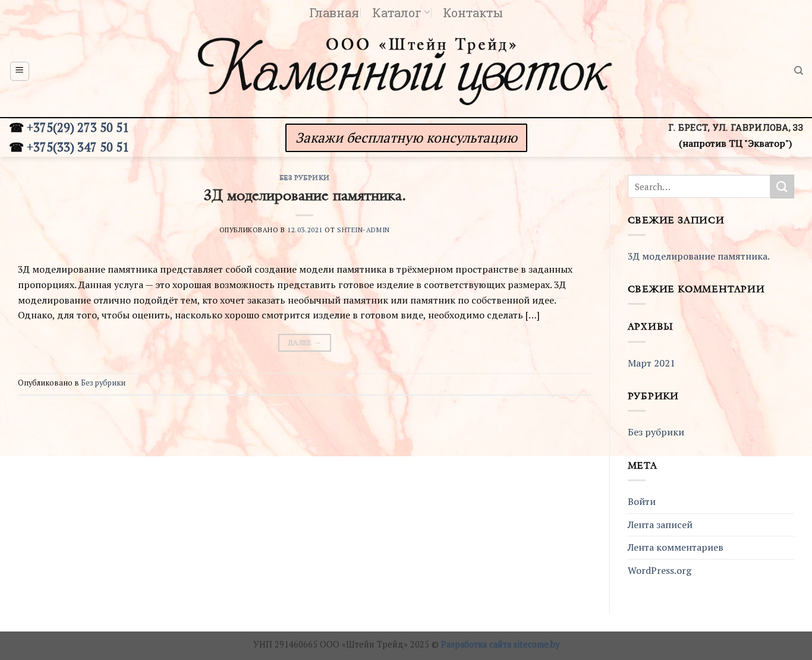Click the Каменный цветок logo
The image size is (812, 660).
(x=405, y=70)
